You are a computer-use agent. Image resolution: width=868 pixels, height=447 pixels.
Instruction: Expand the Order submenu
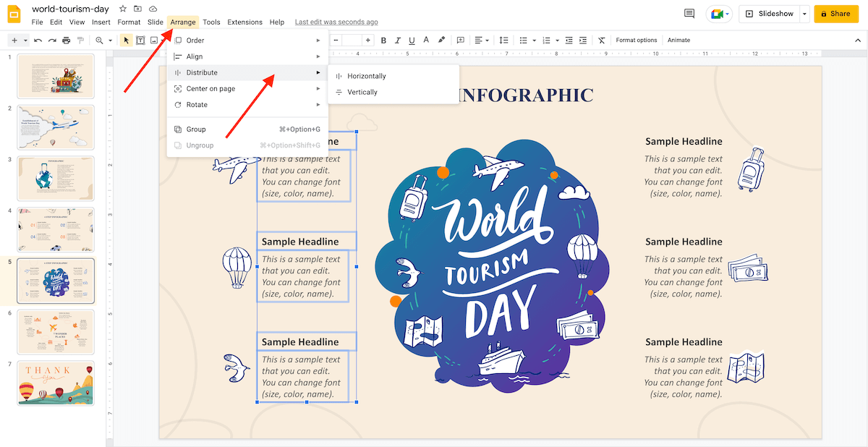tap(247, 41)
